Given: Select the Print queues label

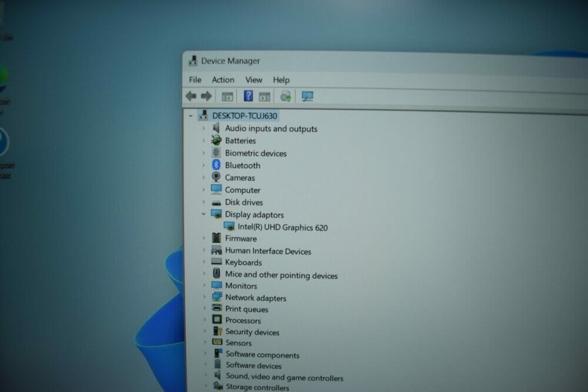Looking at the screenshot, I should tap(247, 309).
